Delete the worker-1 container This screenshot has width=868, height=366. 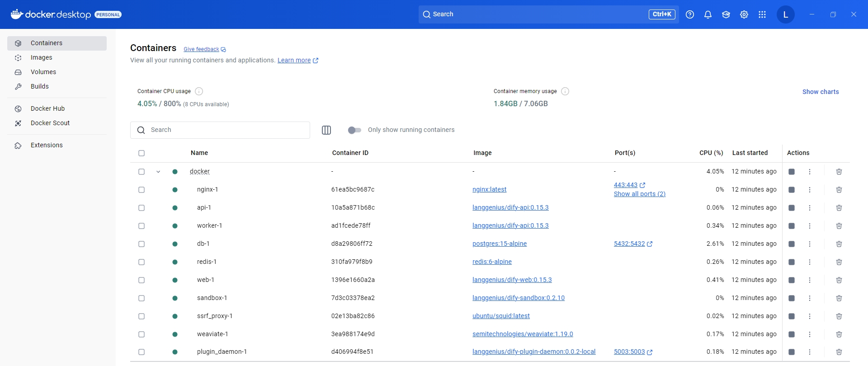coord(839,226)
